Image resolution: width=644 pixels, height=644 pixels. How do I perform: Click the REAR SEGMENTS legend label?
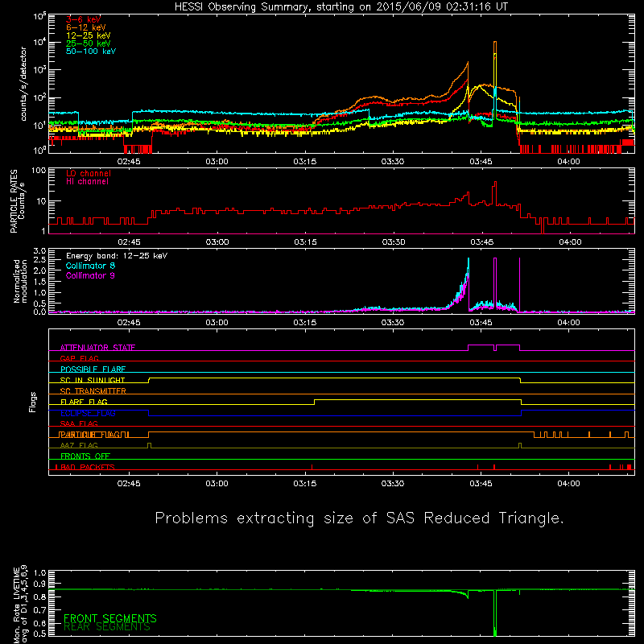click(x=107, y=627)
